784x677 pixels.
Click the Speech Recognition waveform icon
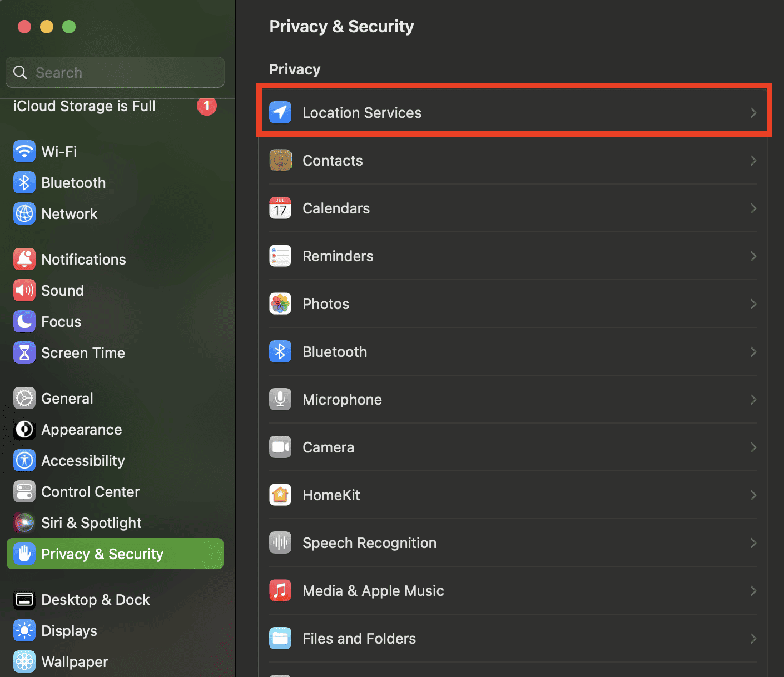pyautogui.click(x=280, y=543)
